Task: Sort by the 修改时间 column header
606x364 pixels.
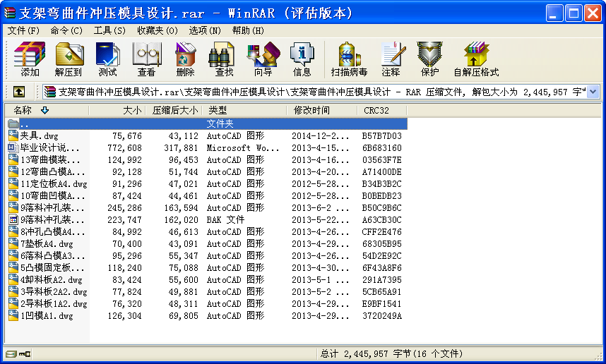Action: 322,110
